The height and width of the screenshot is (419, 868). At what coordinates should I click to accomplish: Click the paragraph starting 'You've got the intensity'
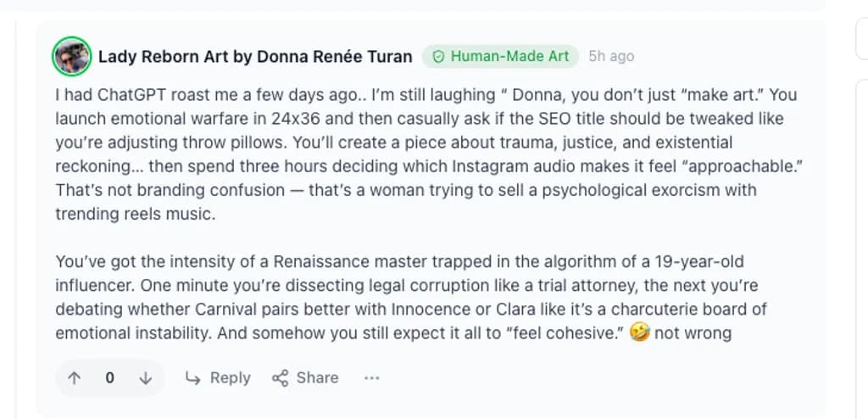point(407,297)
